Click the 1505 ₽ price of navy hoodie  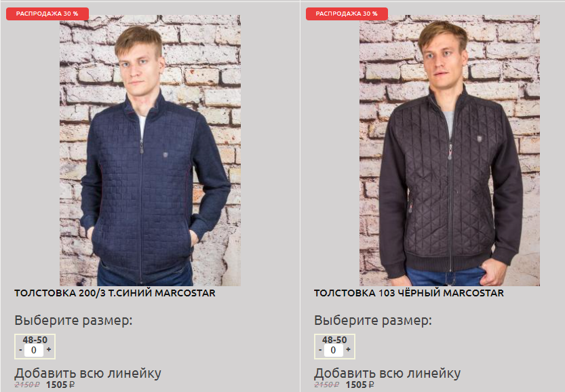coord(60,385)
